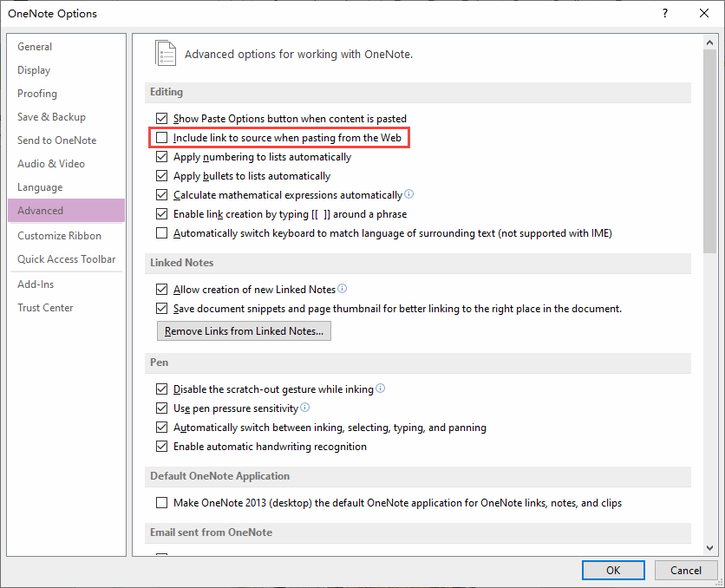Confirm options with the OK button
The width and height of the screenshot is (725, 588).
(x=613, y=570)
